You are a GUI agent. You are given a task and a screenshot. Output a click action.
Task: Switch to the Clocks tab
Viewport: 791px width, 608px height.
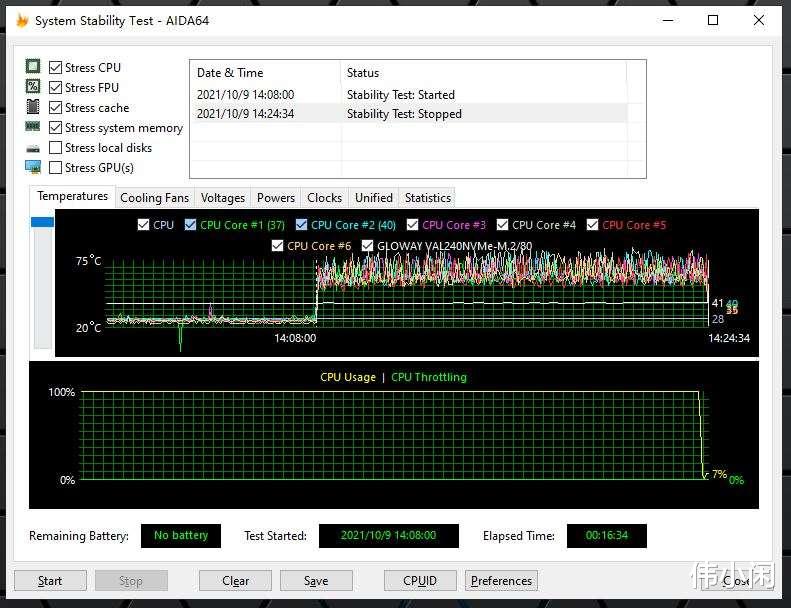(x=324, y=198)
